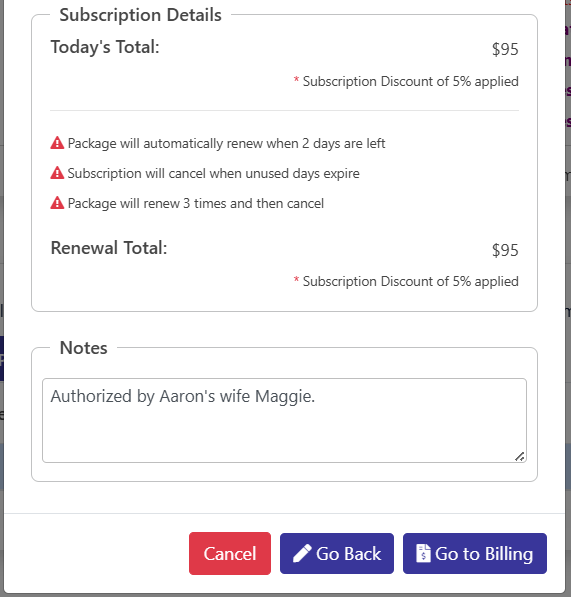
Task: Click the 'Package will renew 3 times' text
Action: click(x=196, y=203)
